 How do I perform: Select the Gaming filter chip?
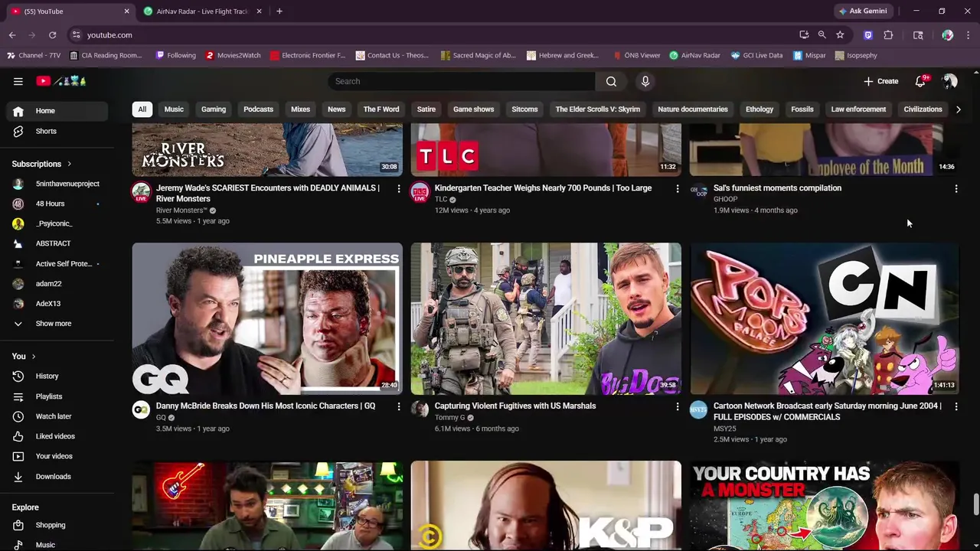pos(214,109)
